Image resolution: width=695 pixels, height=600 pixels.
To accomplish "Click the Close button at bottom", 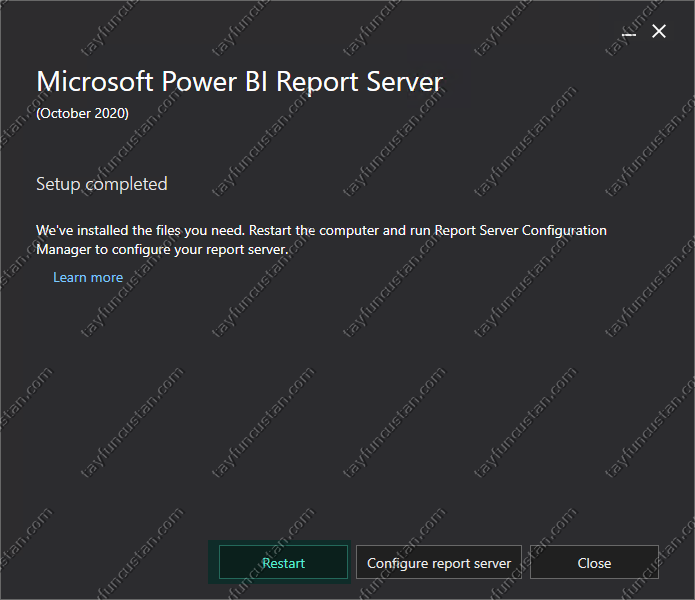I will (594, 562).
